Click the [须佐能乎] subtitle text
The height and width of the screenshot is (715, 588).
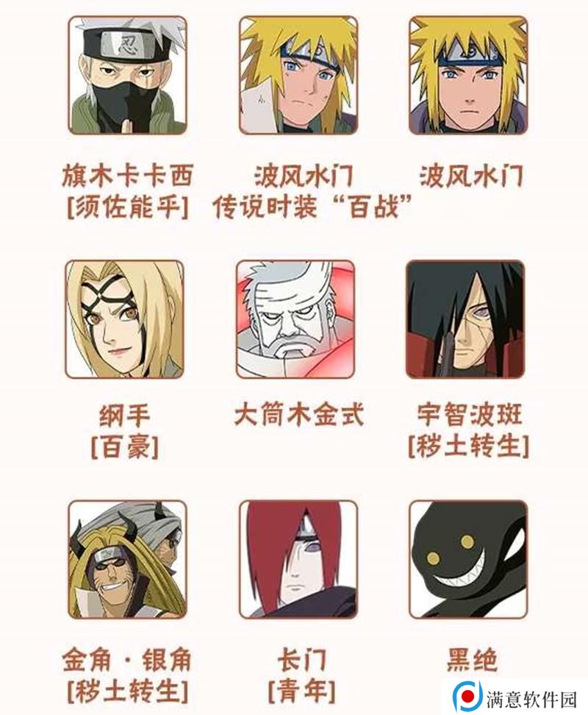(x=128, y=207)
